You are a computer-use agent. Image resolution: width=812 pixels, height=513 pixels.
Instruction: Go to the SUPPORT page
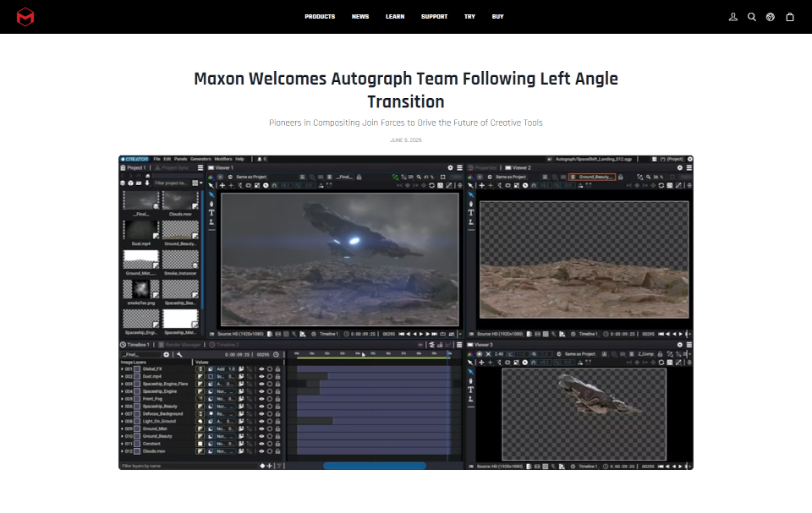click(x=434, y=17)
